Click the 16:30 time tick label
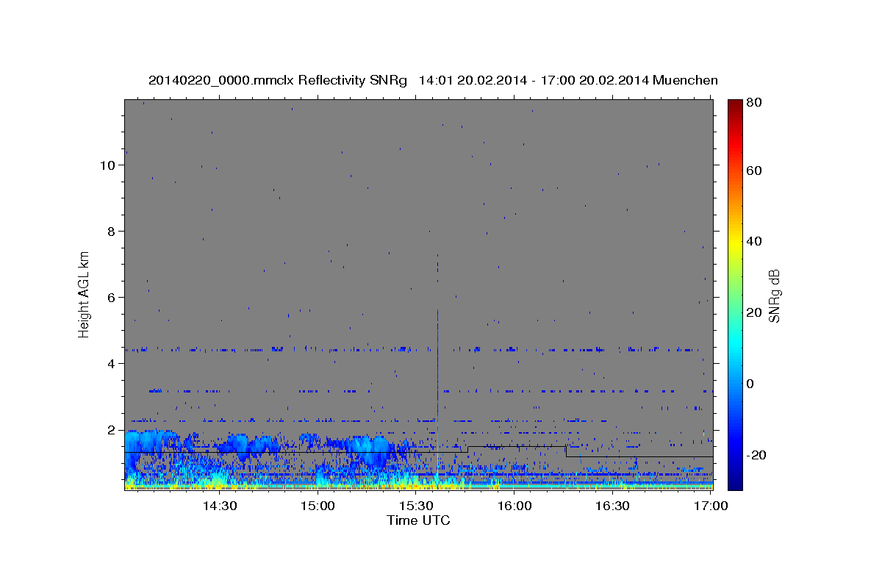The width and height of the screenshot is (882, 588). point(612,506)
